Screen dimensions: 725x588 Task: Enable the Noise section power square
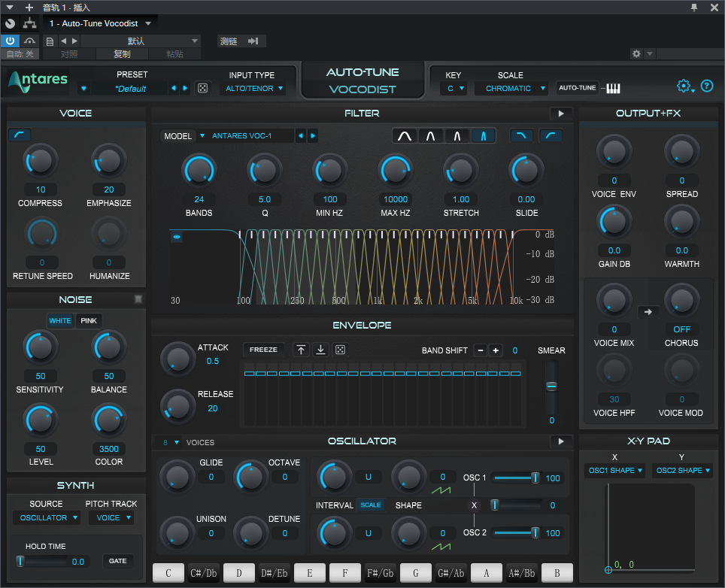138,299
